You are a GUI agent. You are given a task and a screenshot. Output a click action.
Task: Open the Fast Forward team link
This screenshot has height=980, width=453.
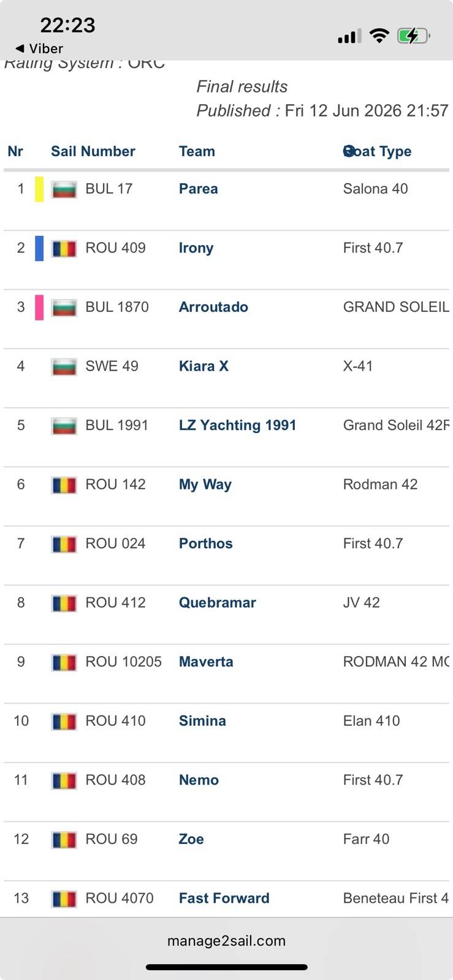(x=224, y=898)
